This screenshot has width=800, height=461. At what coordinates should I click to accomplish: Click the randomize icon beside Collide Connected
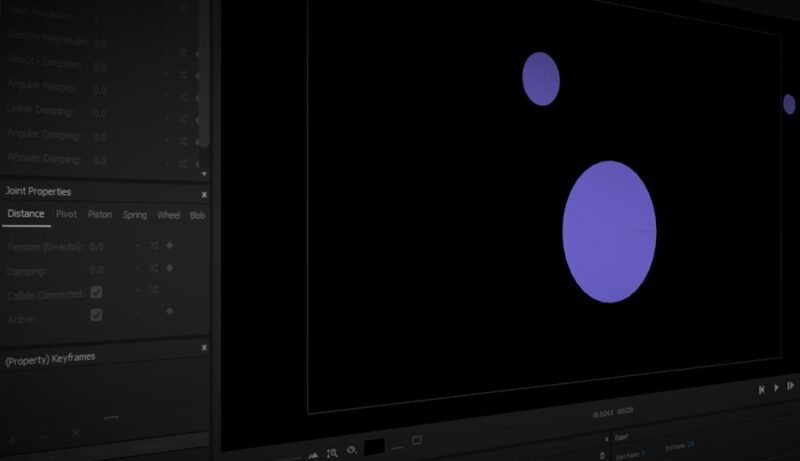154,290
